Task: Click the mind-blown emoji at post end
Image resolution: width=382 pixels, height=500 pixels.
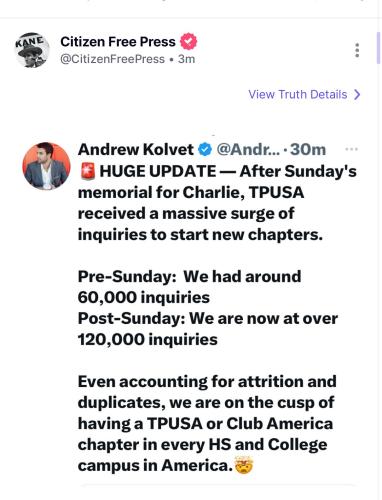Action: (x=244, y=466)
